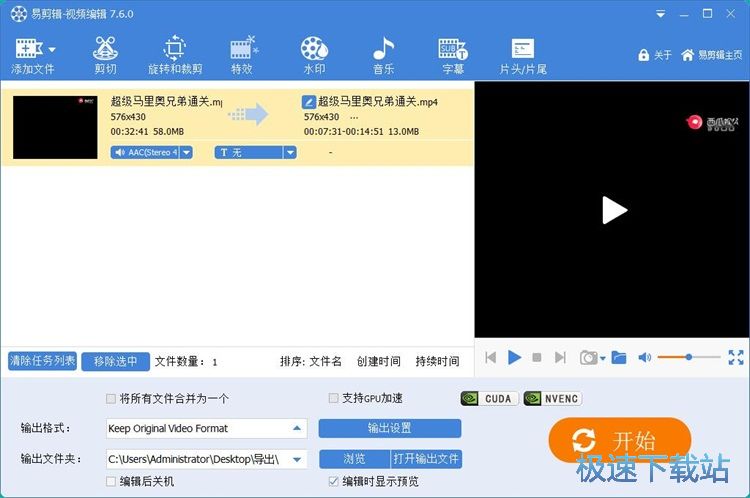Click 清除任务列表 button
Viewport: 750px width, 498px height.
coord(43,361)
